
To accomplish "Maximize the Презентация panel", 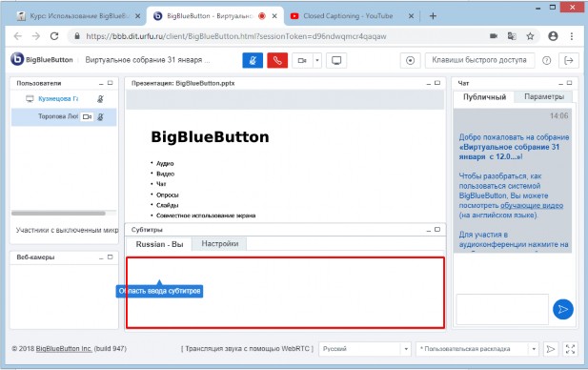I will coord(437,83).
